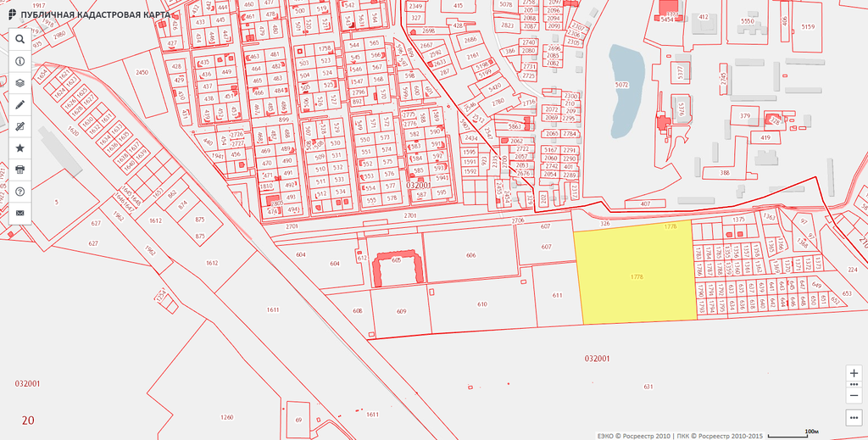
Task: Print the map using printer icon
Action: pos(19,170)
